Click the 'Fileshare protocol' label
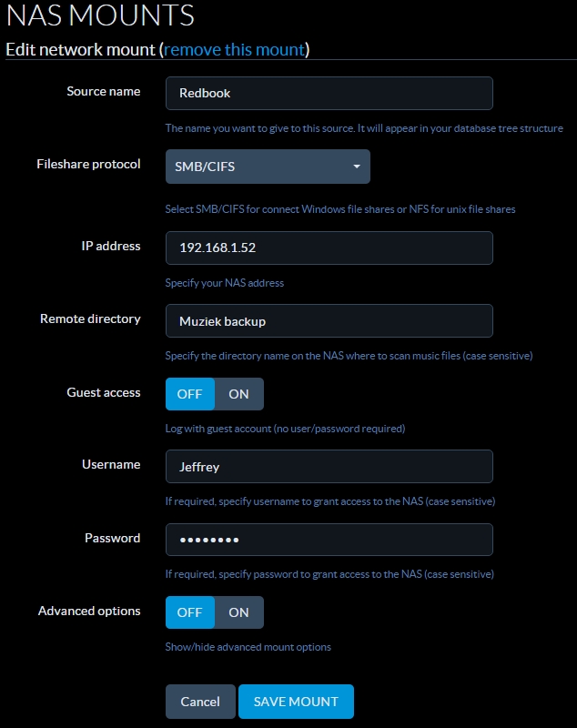This screenshot has width=577, height=728. [x=88, y=165]
